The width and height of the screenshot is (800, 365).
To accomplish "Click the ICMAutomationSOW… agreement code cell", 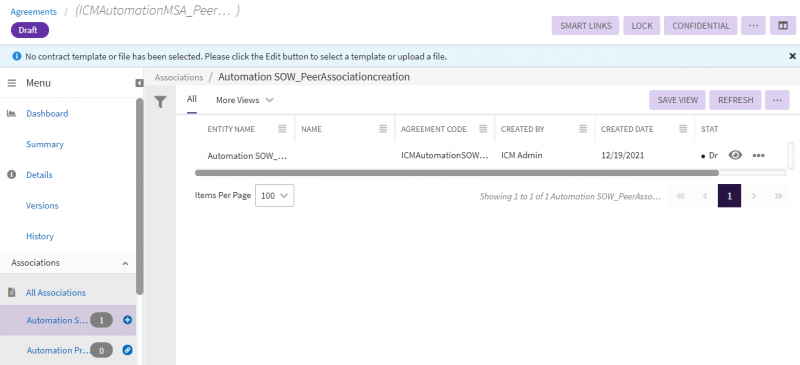I will 445,156.
